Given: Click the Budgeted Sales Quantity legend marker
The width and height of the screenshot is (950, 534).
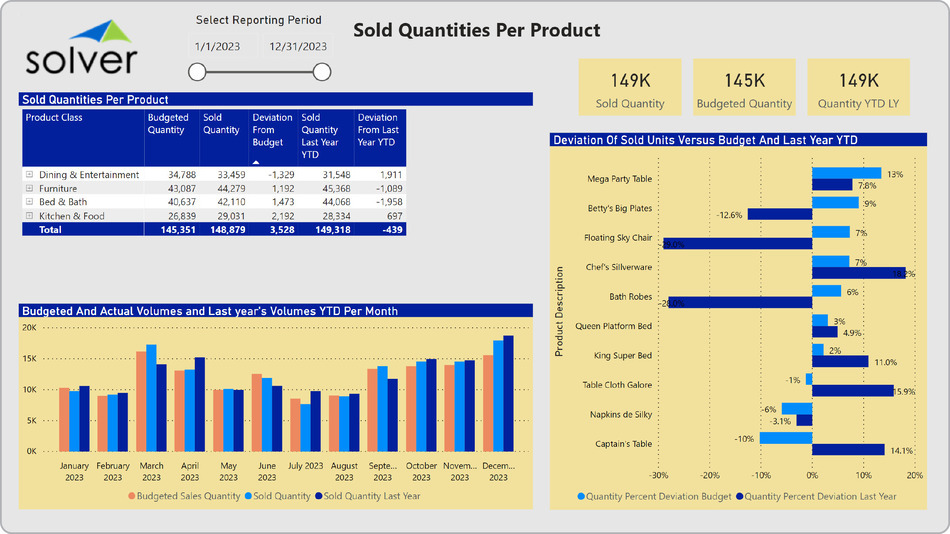Looking at the screenshot, I should click(131, 496).
